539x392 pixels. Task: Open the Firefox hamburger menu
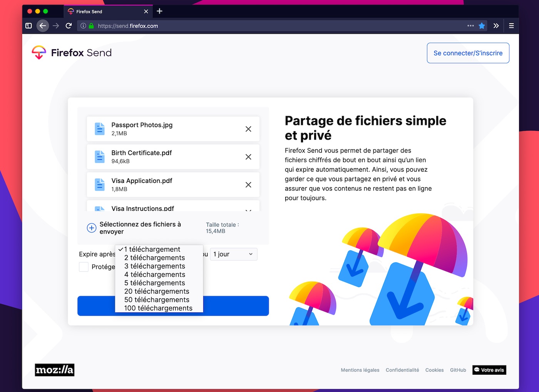pyautogui.click(x=511, y=26)
